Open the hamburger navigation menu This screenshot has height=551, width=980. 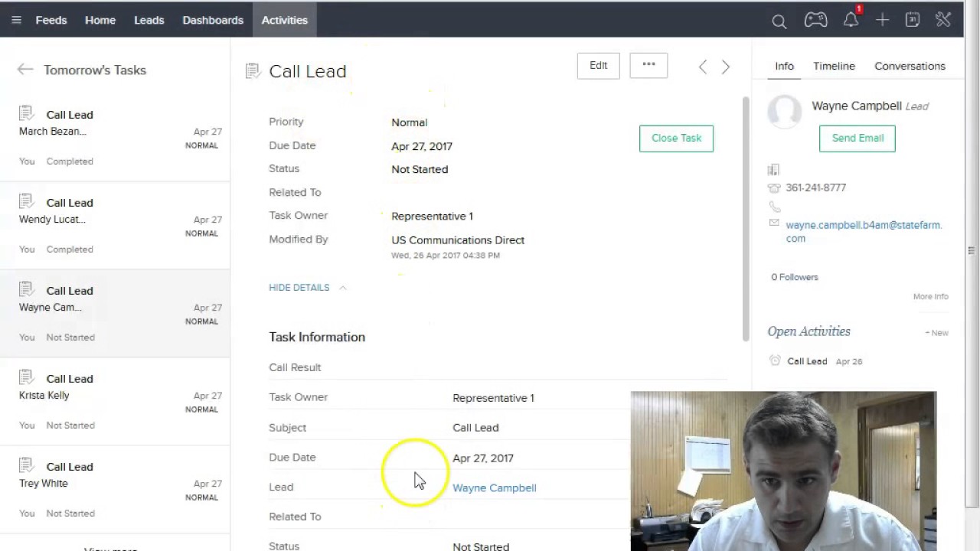(16, 21)
